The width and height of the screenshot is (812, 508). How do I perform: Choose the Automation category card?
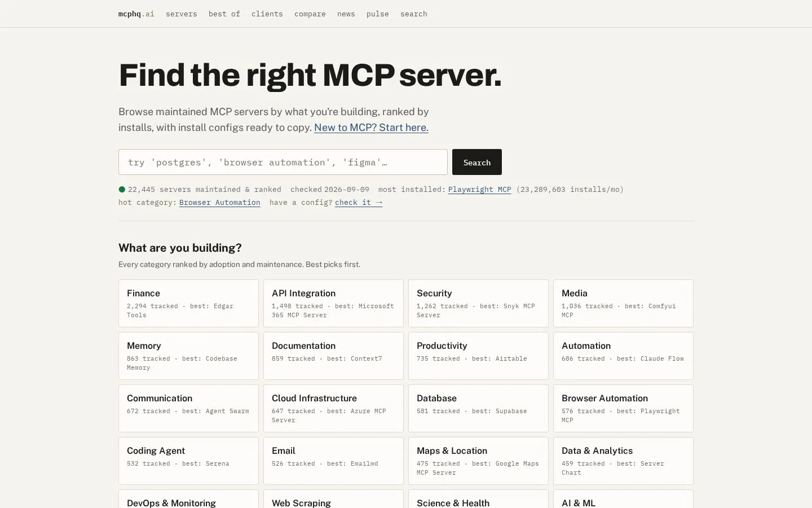coord(623,356)
